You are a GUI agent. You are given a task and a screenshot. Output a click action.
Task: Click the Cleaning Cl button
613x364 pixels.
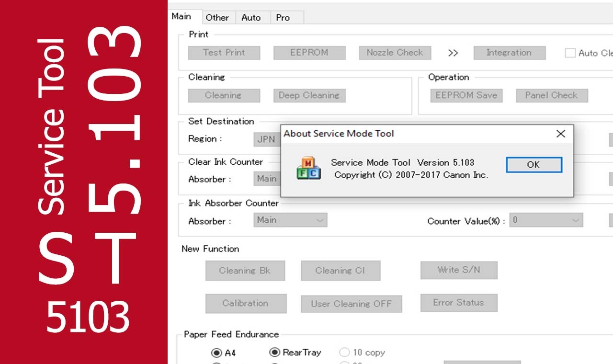tap(341, 271)
